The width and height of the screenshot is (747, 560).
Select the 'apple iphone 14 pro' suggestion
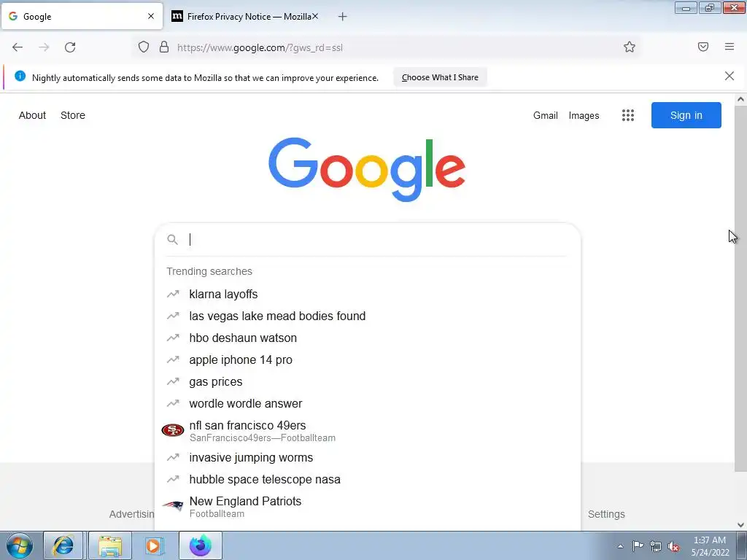click(x=368, y=360)
